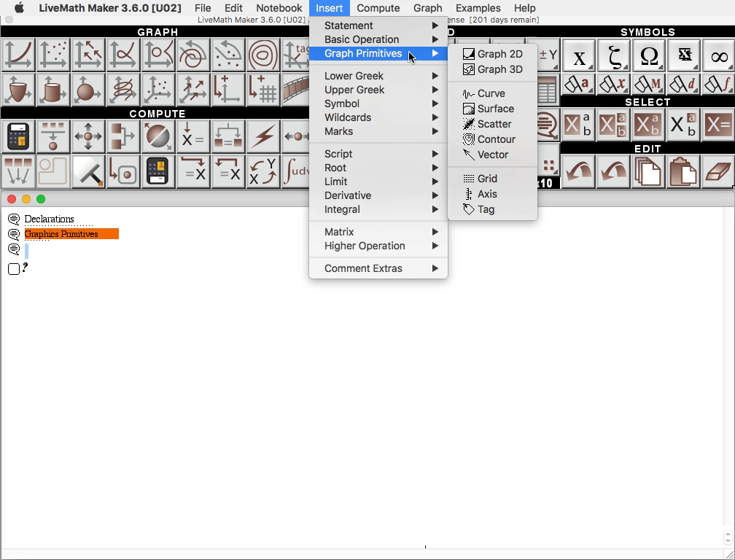Insert the infinity symbol from SYMBOLS toolbar
735x560 pixels.
point(719,55)
